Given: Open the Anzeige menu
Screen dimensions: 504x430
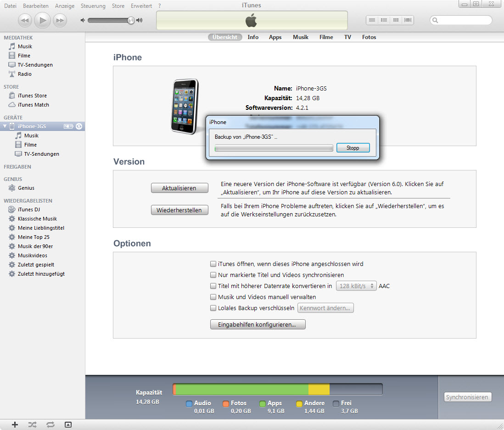Looking at the screenshot, I should [65, 6].
